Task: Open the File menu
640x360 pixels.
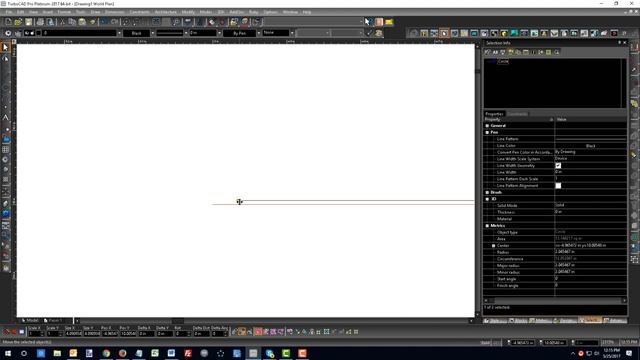Action: click(x=9, y=12)
